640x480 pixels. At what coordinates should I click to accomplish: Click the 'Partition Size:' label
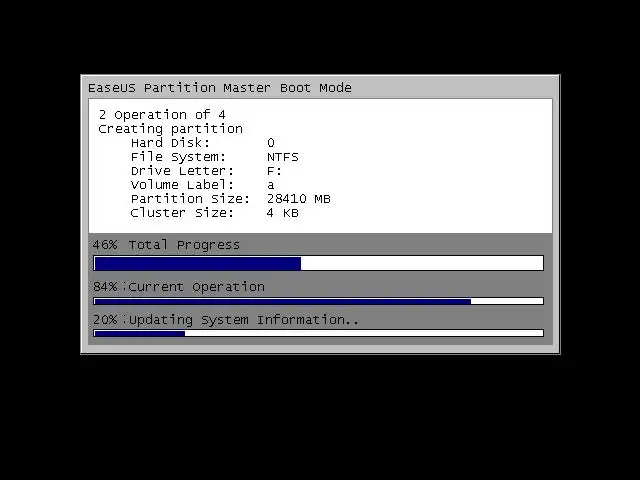pos(190,199)
